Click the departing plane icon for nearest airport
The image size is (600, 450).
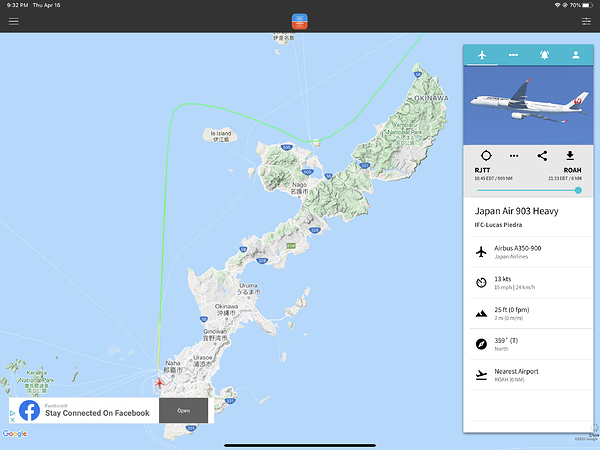tap(481, 375)
